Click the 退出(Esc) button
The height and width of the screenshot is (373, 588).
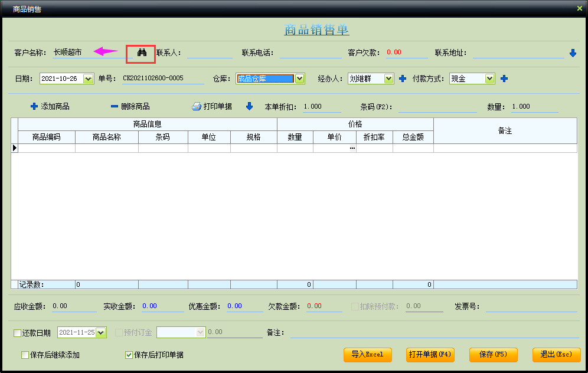pos(557,355)
